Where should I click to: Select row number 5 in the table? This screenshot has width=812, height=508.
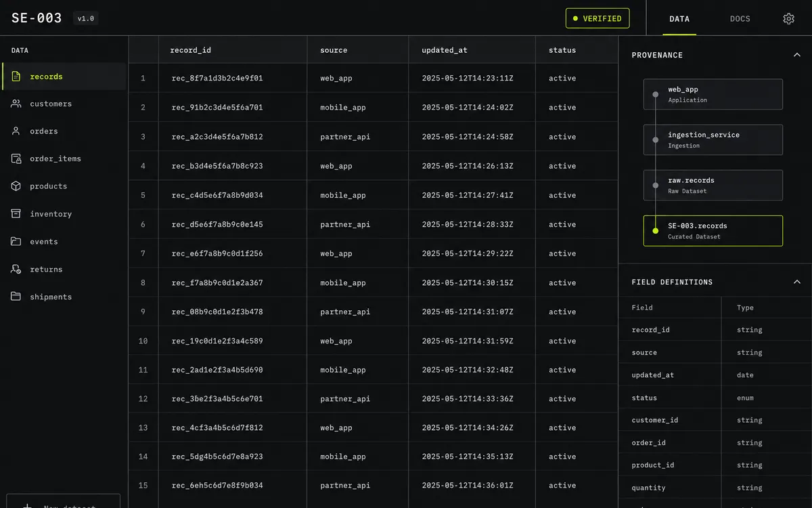tap(143, 195)
